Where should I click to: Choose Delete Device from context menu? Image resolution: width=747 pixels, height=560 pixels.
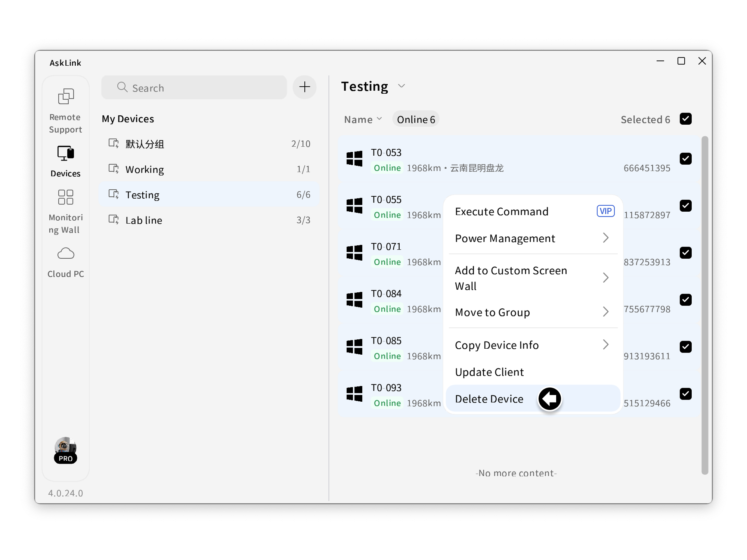tap(489, 399)
